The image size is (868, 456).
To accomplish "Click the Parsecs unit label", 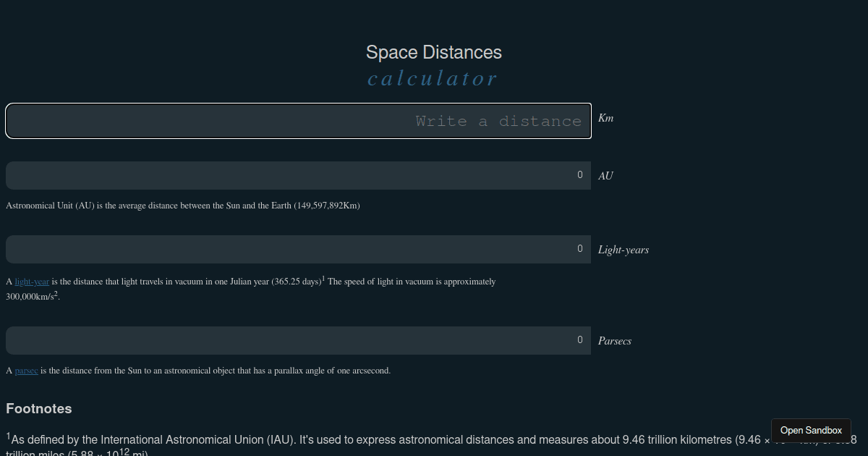I will (614, 341).
